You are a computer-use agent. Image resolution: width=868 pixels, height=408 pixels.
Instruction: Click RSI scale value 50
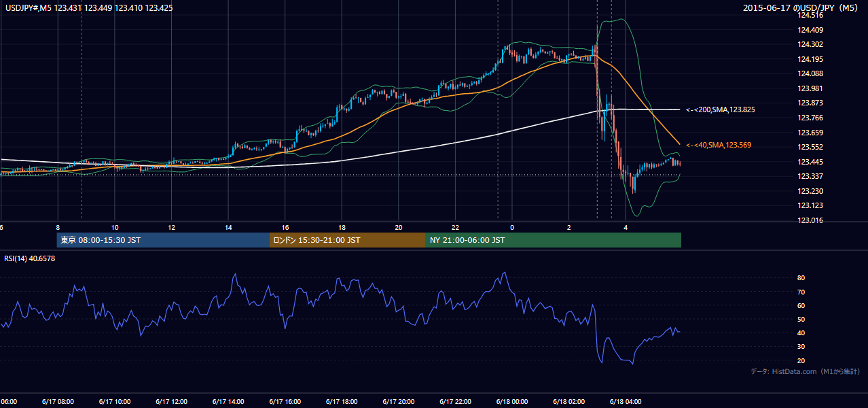coord(801,319)
